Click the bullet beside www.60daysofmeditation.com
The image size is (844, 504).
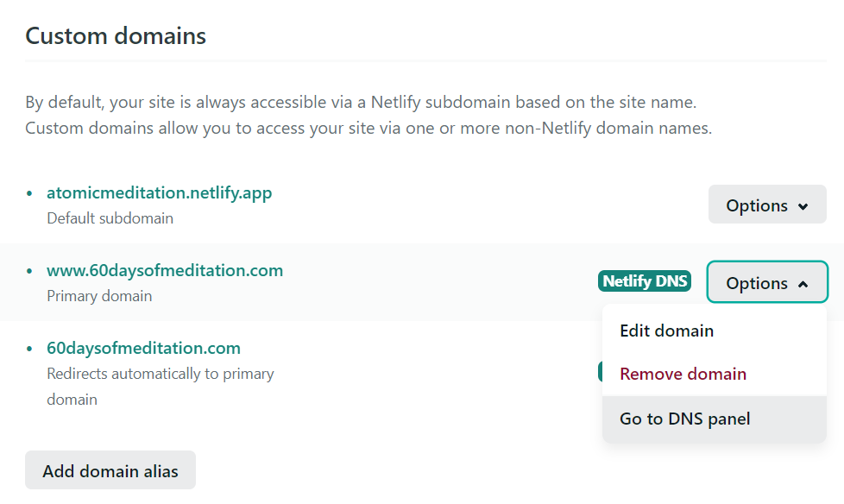29,271
